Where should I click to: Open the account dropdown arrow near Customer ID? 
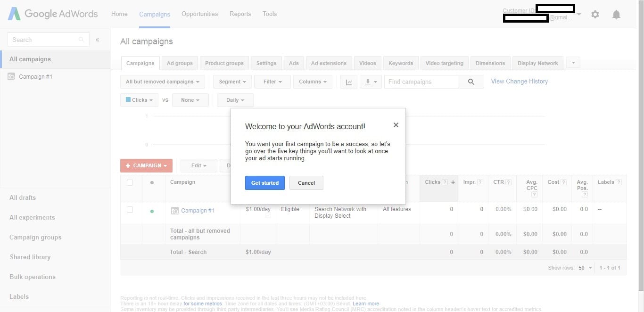coord(579,15)
